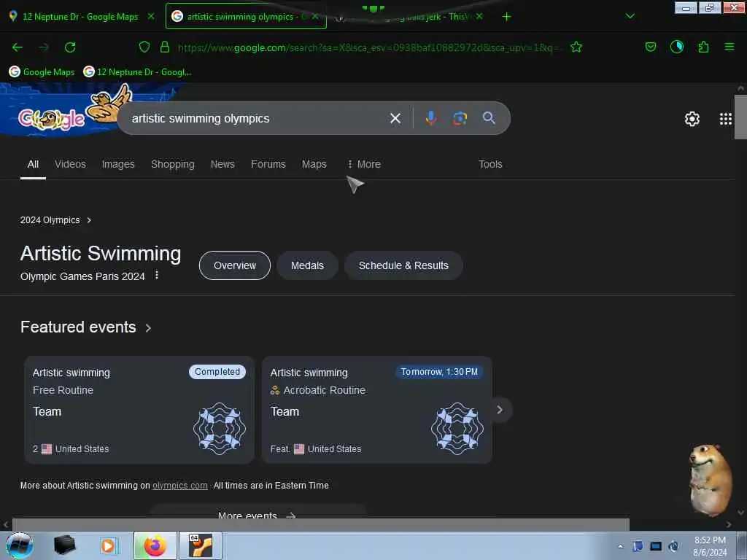Select the All results tab
The height and width of the screenshot is (560, 747).
pyautogui.click(x=33, y=164)
